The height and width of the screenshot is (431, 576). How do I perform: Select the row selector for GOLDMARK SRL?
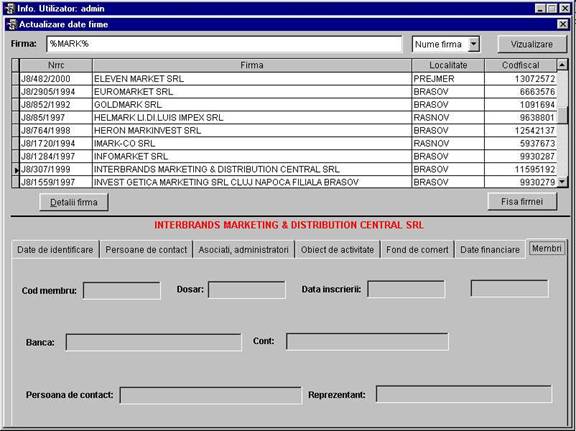pos(15,105)
